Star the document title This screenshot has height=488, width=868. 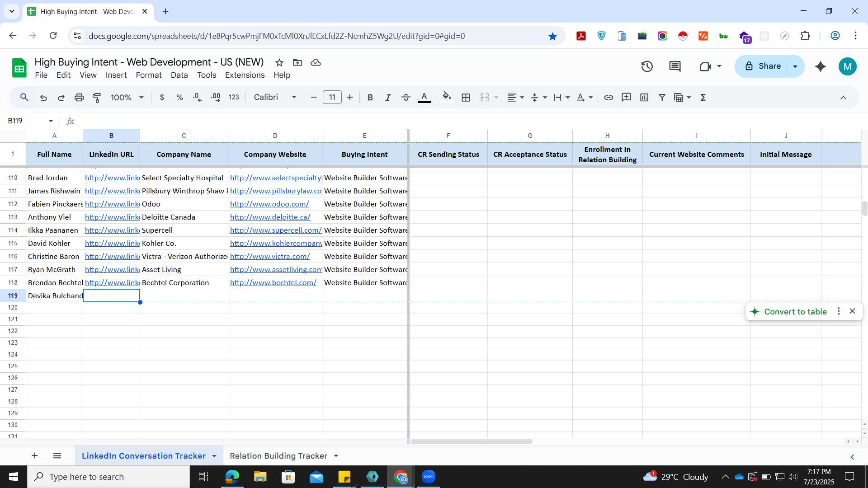[279, 62]
